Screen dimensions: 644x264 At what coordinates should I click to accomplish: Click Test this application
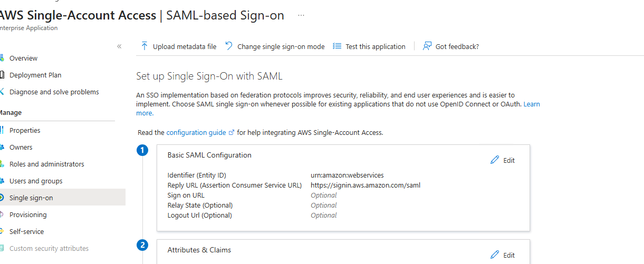(x=370, y=46)
